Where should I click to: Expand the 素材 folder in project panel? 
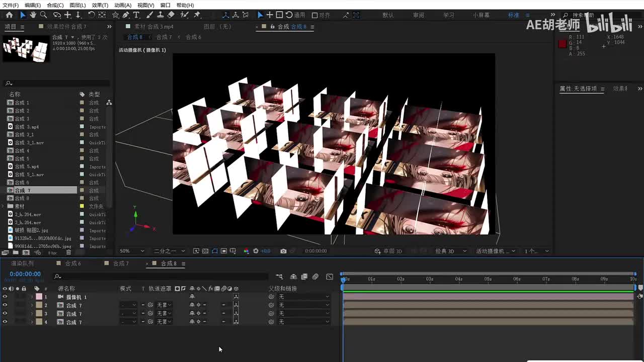pyautogui.click(x=4, y=207)
